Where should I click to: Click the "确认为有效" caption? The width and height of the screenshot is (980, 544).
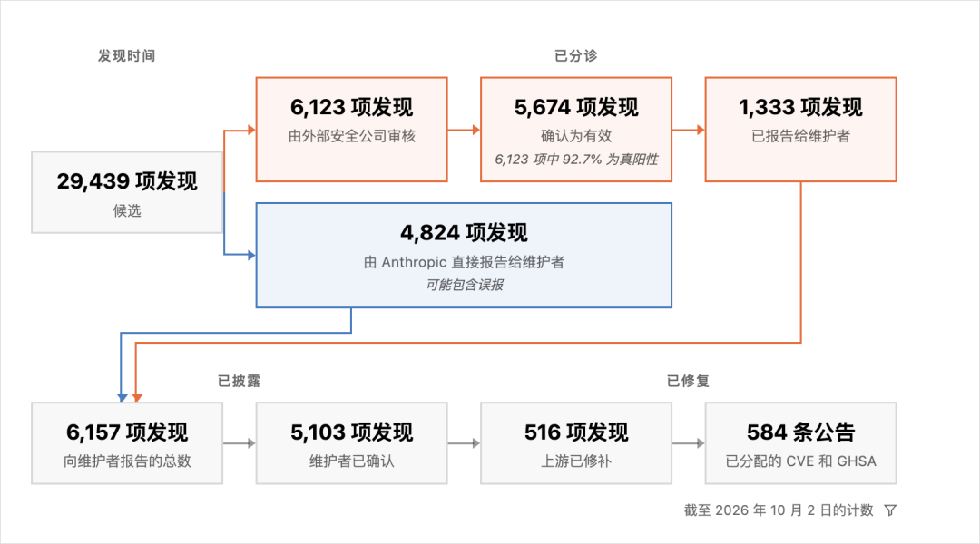pos(576,136)
